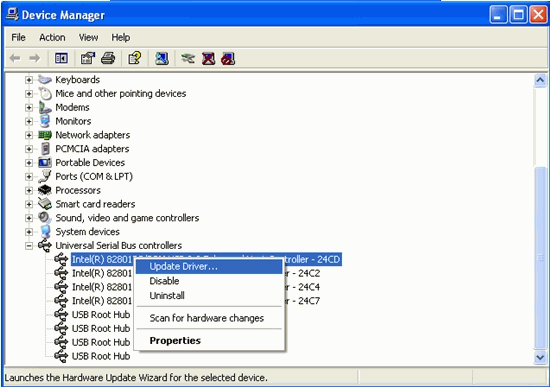Click the Forward arrow toolbar button
This screenshot has width=550, height=387.
(x=34, y=58)
